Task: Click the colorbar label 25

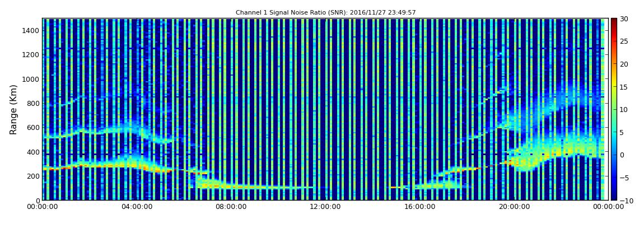Action: coord(624,41)
